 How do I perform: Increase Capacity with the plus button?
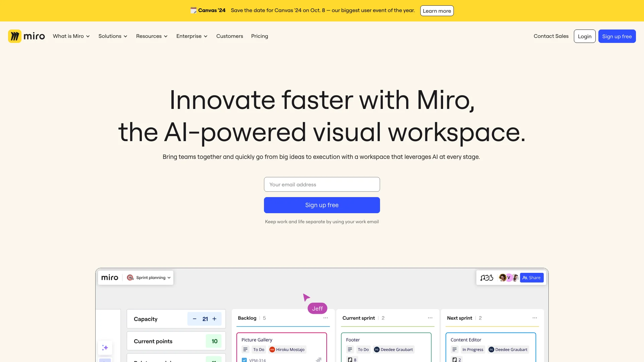point(214,319)
